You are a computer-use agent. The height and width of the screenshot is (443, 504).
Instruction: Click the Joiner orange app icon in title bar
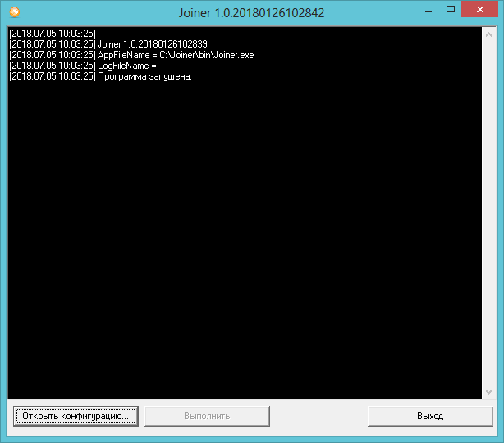(15, 12)
